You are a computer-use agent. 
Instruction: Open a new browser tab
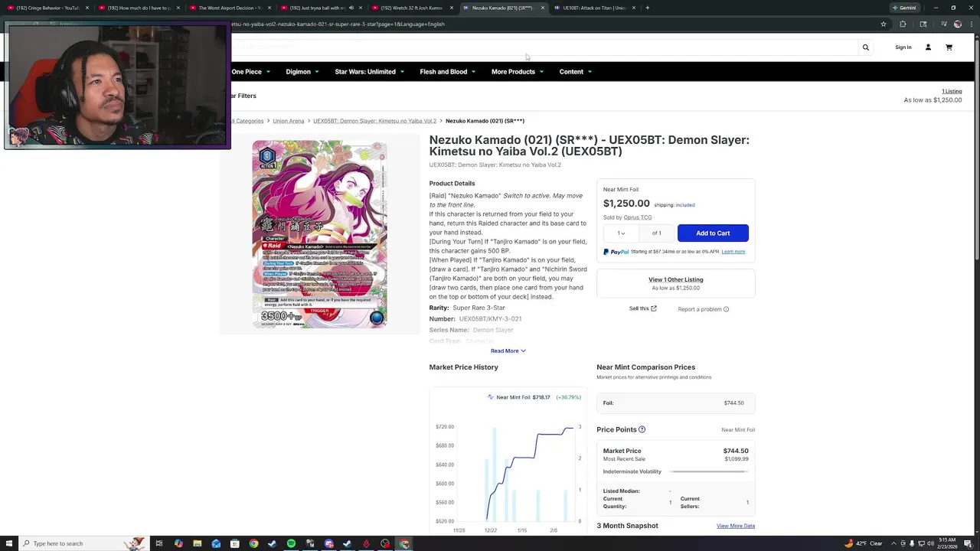647,8
